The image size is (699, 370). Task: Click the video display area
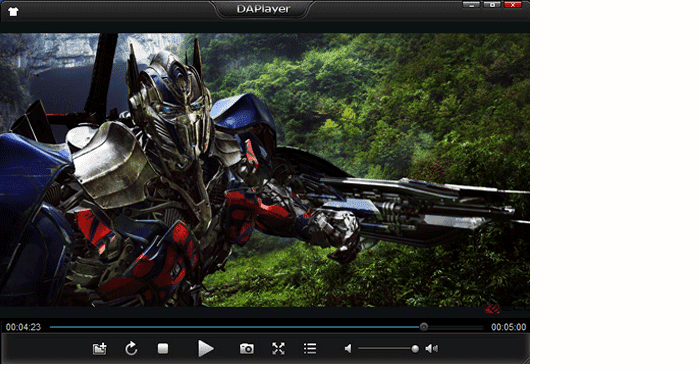point(265,170)
